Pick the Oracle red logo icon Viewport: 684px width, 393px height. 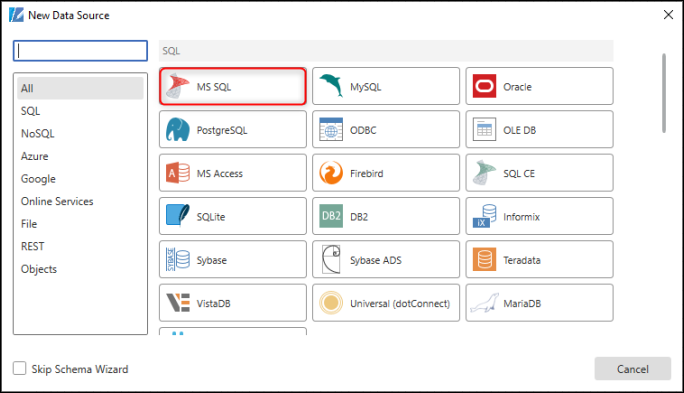pyautogui.click(x=484, y=86)
